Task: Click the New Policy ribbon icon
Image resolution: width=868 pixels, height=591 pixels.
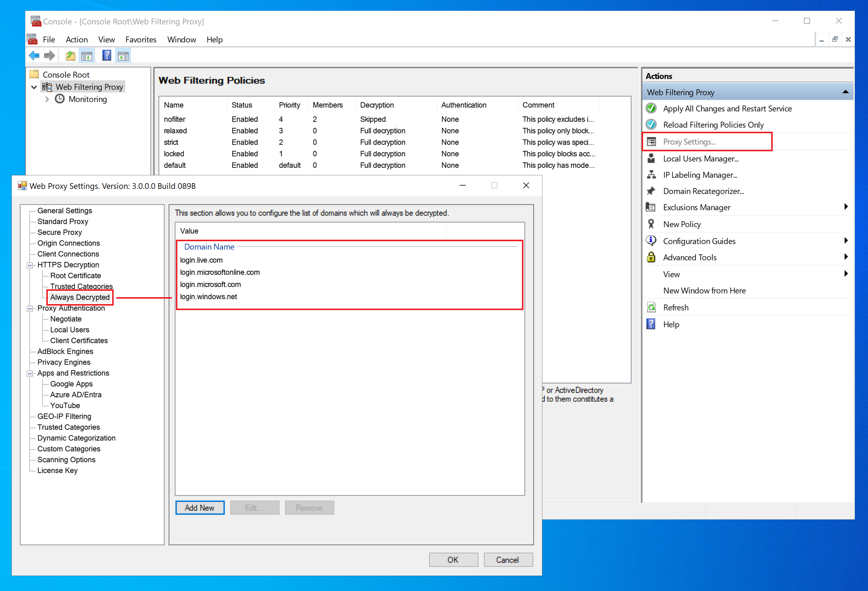Action: 651,224
